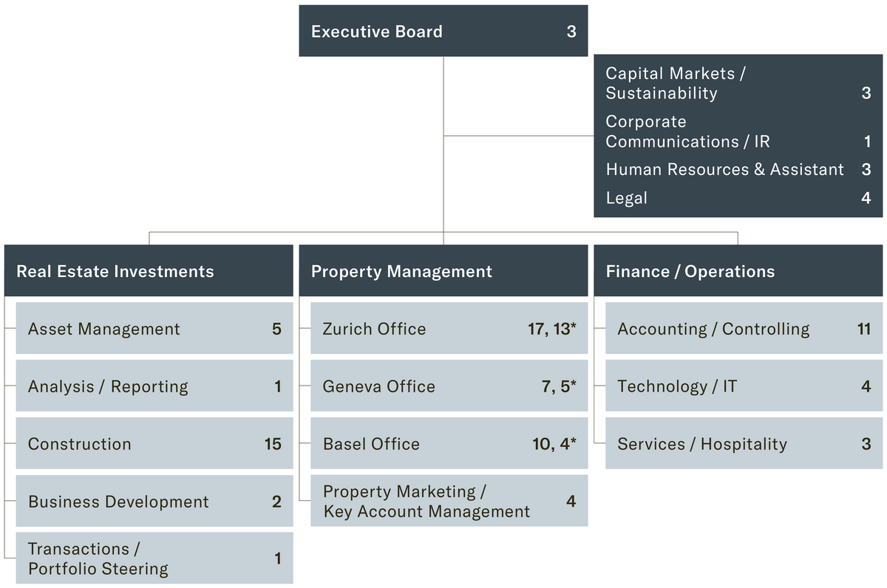
Task: Open the Business Development box
Action: click(154, 502)
